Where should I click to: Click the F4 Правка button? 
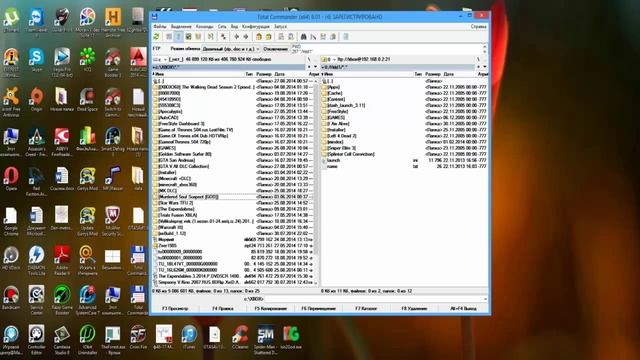pyautogui.click(x=223, y=309)
